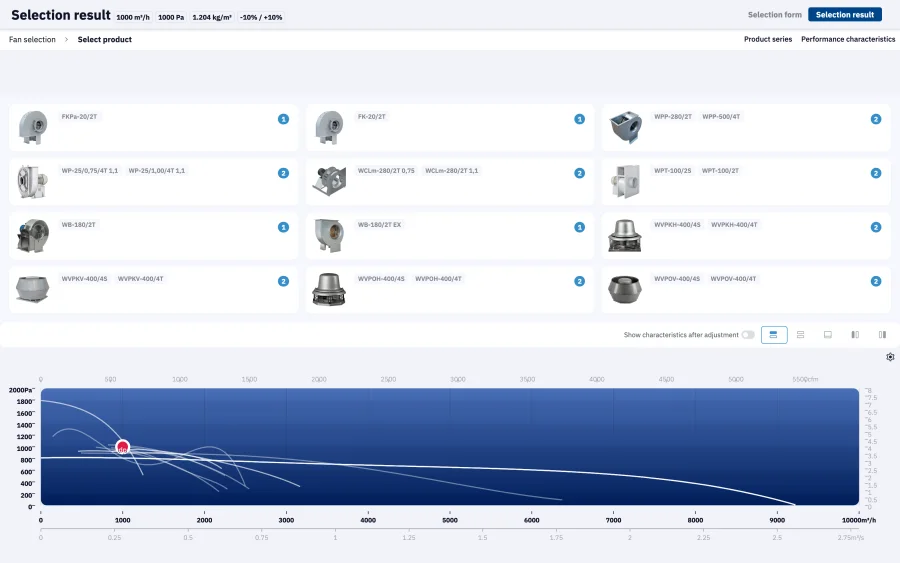This screenshot has width=900, height=563.
Task: Click count badge on WVPKH-400/4S card
Action: pos(876,227)
